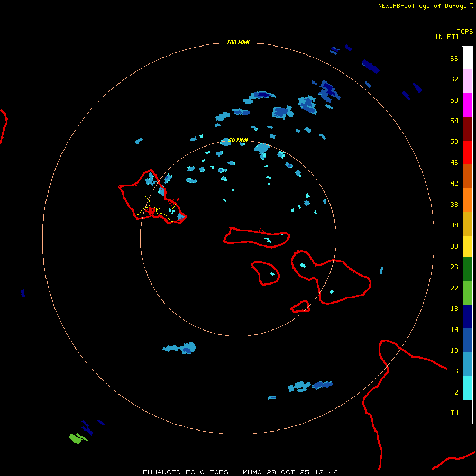Click the 10 legend value
The image size is (476, 476).
[x=454, y=351]
